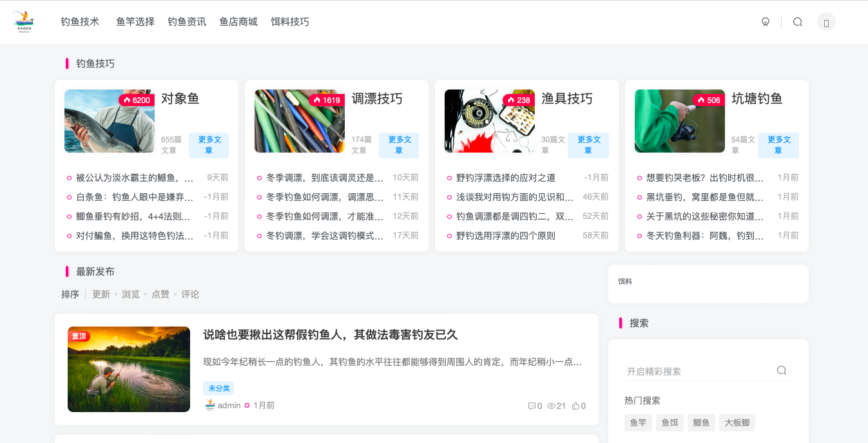Image resolution: width=868 pixels, height=443 pixels.
Task: Click the 1619 hot badge on 调漂技巧
Action: pos(327,100)
